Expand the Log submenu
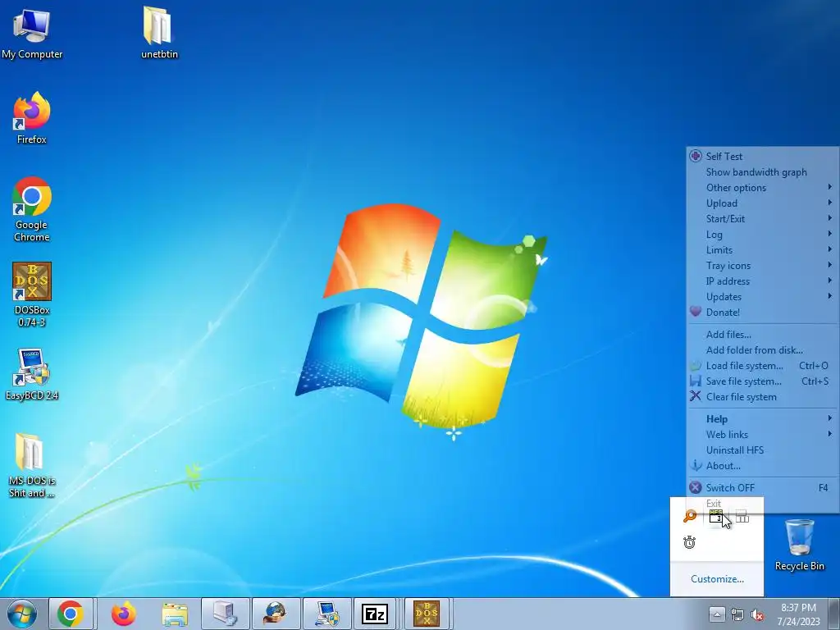The width and height of the screenshot is (840, 630). tap(762, 234)
